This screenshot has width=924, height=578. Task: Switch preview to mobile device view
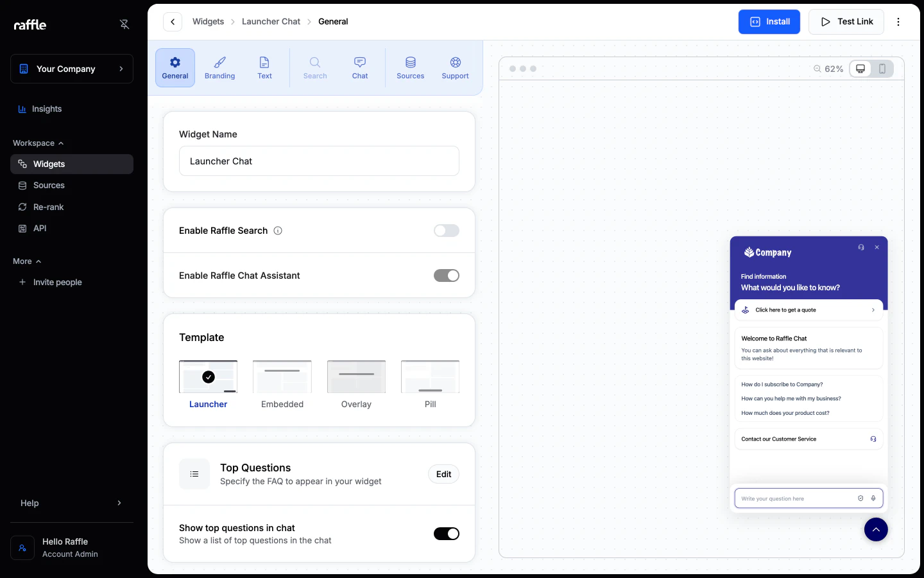tap(882, 69)
